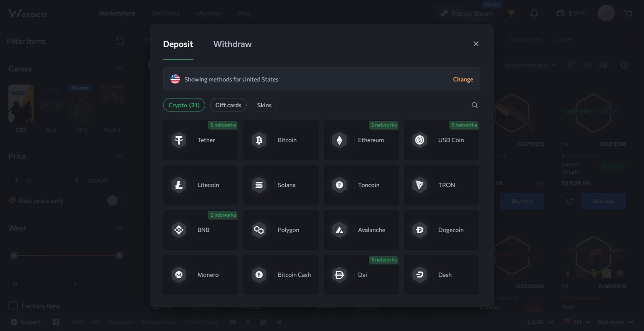The height and width of the screenshot is (331, 644).
Task: Click the maximum price field showing 10000
Action: pyautogui.click(x=97, y=181)
